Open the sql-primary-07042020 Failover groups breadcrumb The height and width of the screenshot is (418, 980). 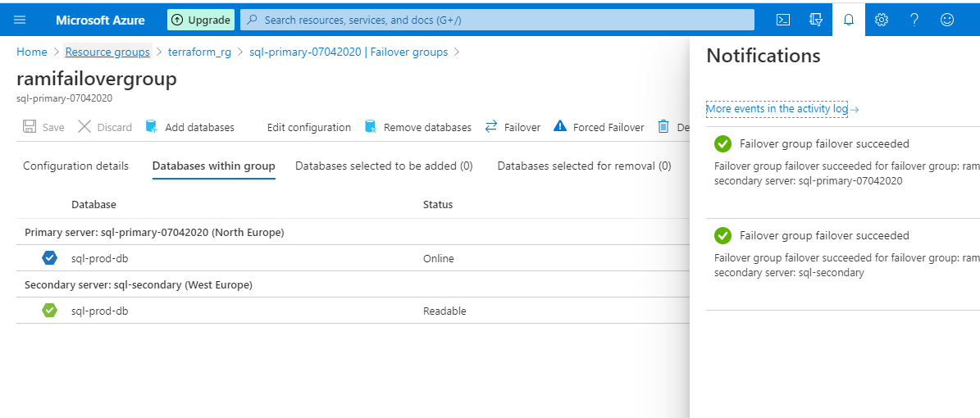click(349, 52)
